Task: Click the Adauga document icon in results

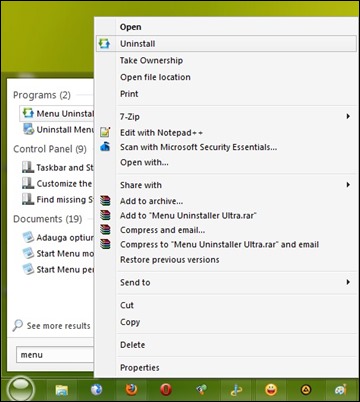Action: (28, 237)
